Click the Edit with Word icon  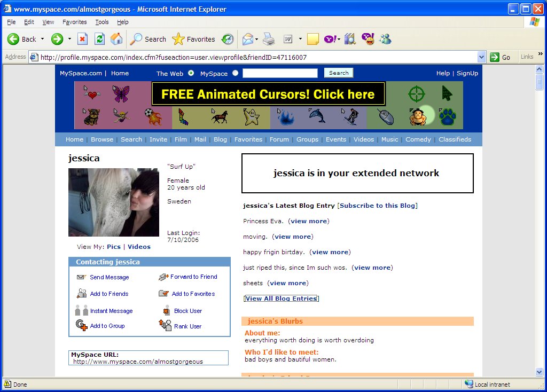point(288,39)
